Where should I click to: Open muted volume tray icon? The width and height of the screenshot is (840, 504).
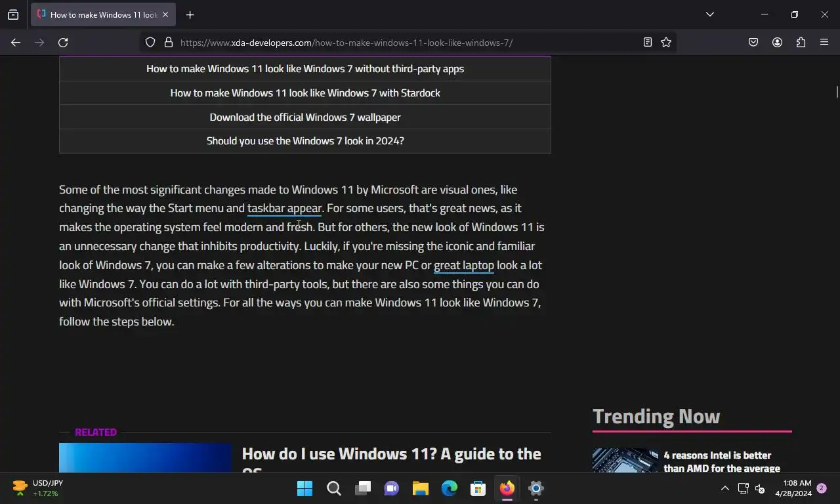[x=761, y=488]
